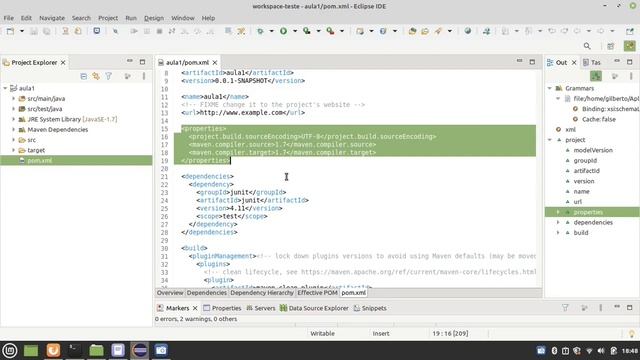
Task: Open the Run configurations dropdown arrow
Action: (295, 31)
